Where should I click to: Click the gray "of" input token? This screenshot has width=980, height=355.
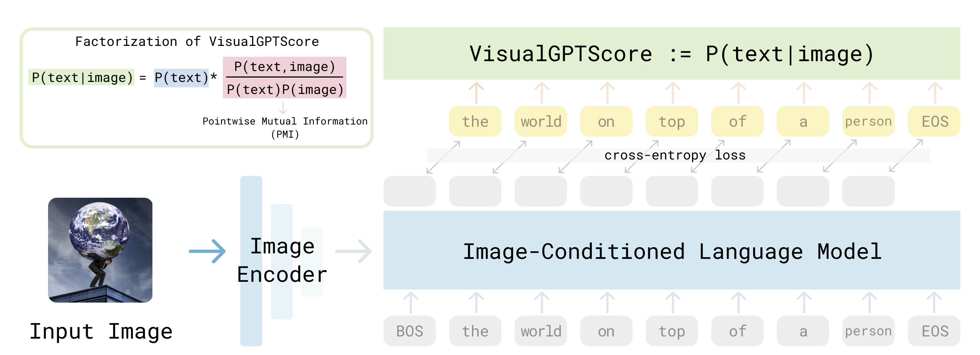737,331
